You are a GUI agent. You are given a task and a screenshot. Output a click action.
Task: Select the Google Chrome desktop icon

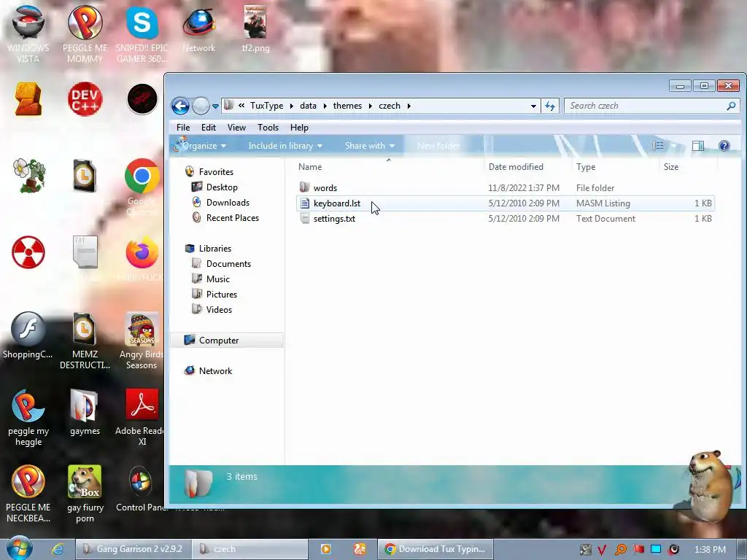142,187
